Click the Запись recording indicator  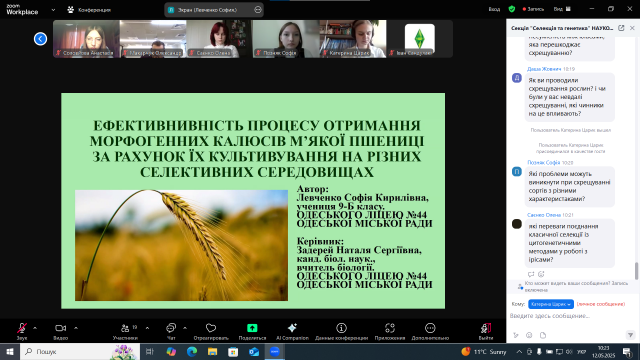pyautogui.click(x=533, y=9)
